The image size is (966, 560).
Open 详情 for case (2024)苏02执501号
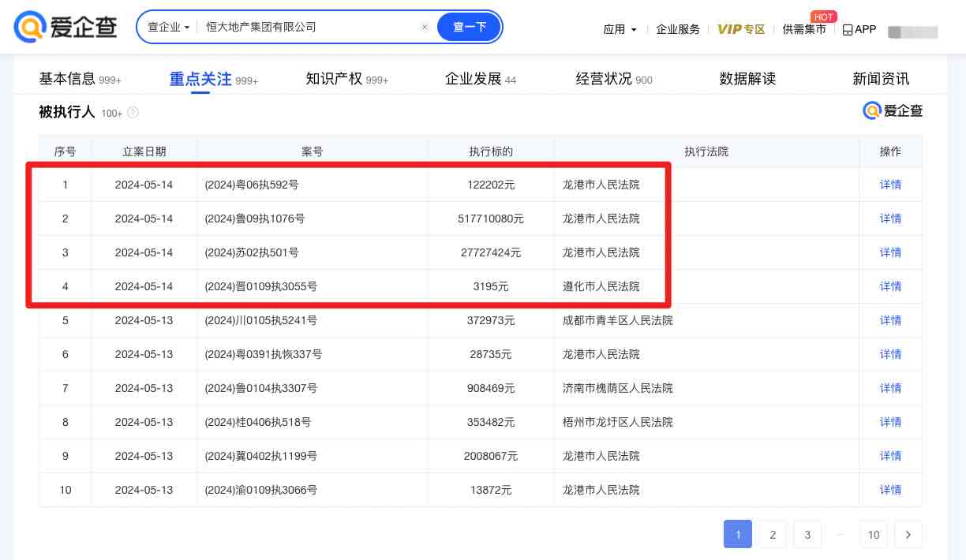tap(890, 252)
